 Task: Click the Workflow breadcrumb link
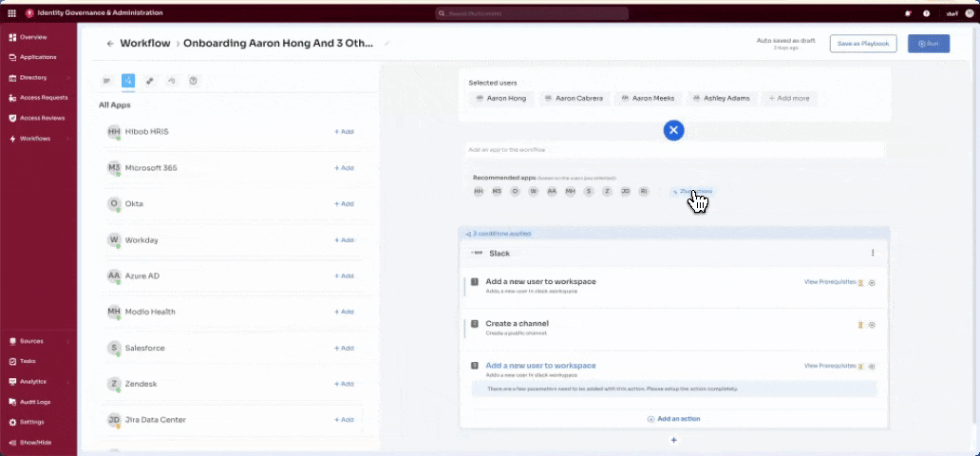click(145, 44)
